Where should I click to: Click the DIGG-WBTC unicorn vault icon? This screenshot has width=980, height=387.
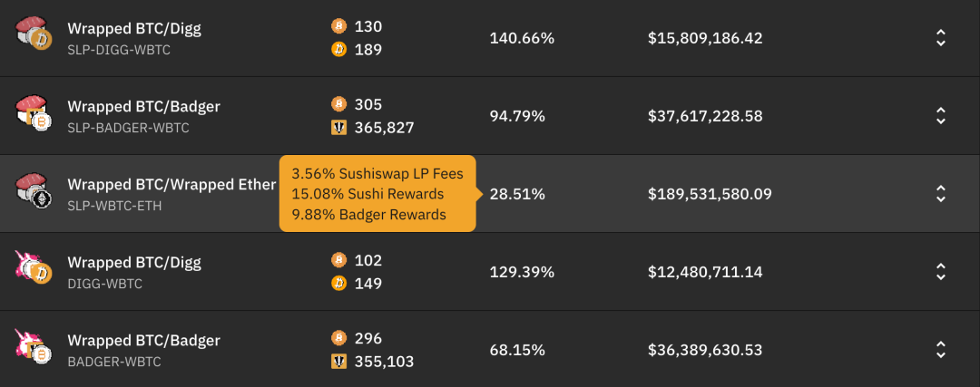(34, 268)
